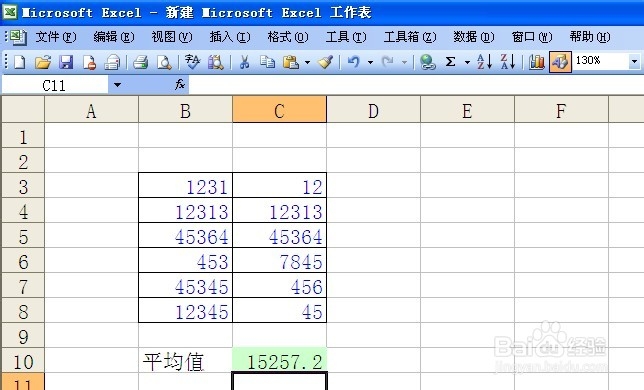Select the highlighted column C header
Viewport: 644px width, 390px height.
pyautogui.click(x=279, y=110)
